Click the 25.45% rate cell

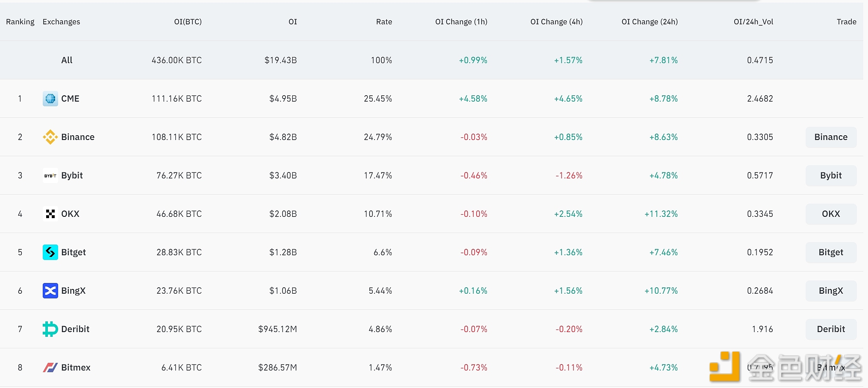coord(378,99)
